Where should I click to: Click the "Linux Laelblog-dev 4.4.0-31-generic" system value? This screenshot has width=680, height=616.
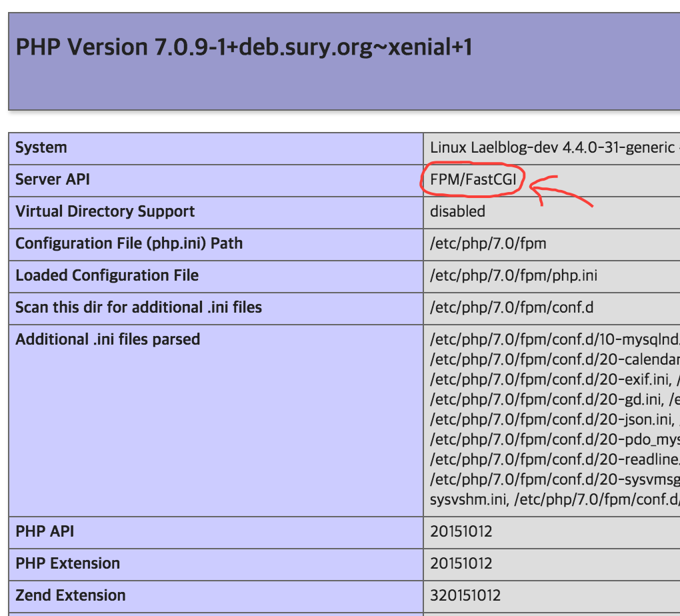tap(553, 147)
